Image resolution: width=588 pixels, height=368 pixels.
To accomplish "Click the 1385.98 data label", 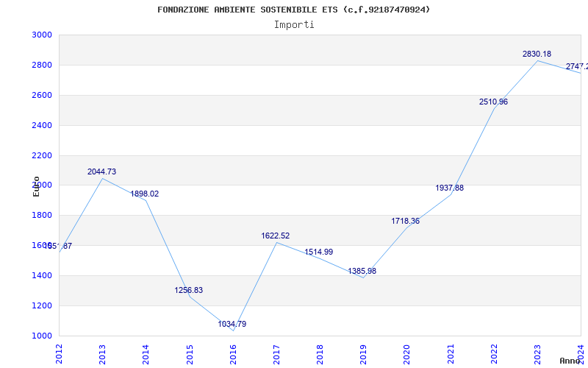I will (x=362, y=271).
